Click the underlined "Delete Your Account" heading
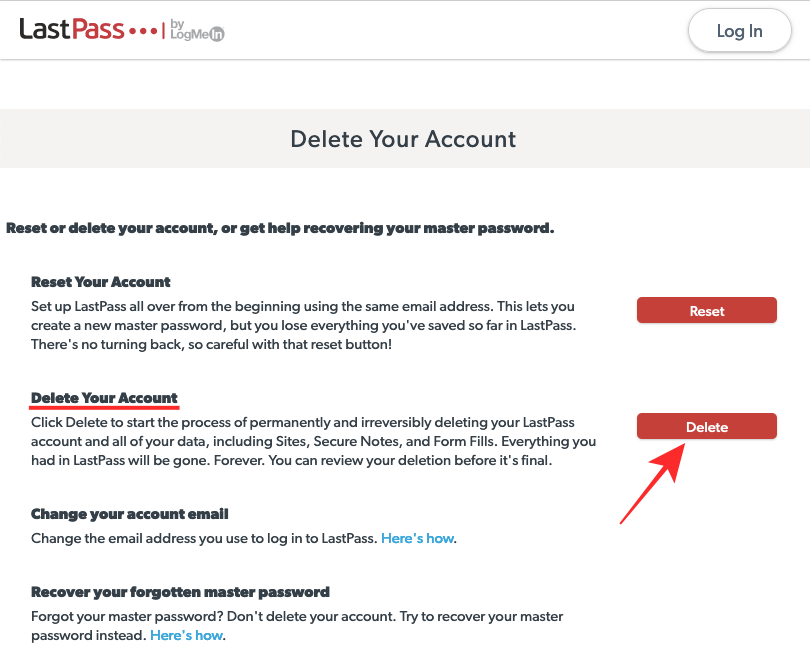This screenshot has width=810, height=665. pos(104,398)
